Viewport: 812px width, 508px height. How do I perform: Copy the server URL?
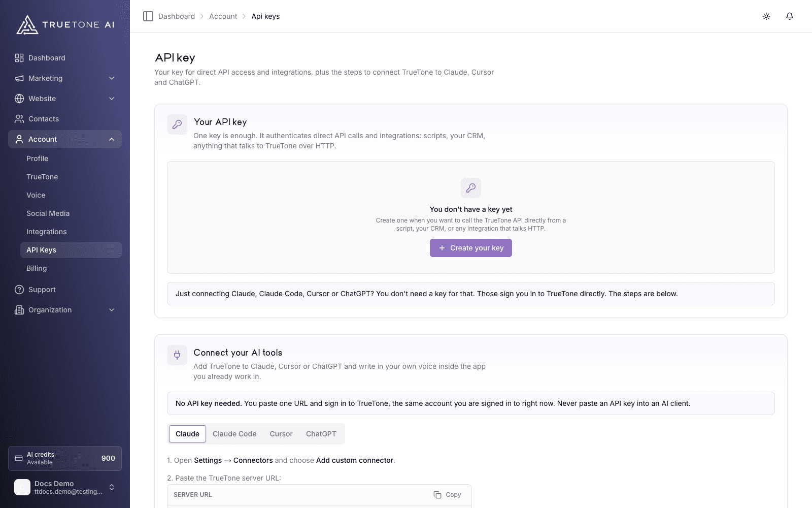coord(448,495)
